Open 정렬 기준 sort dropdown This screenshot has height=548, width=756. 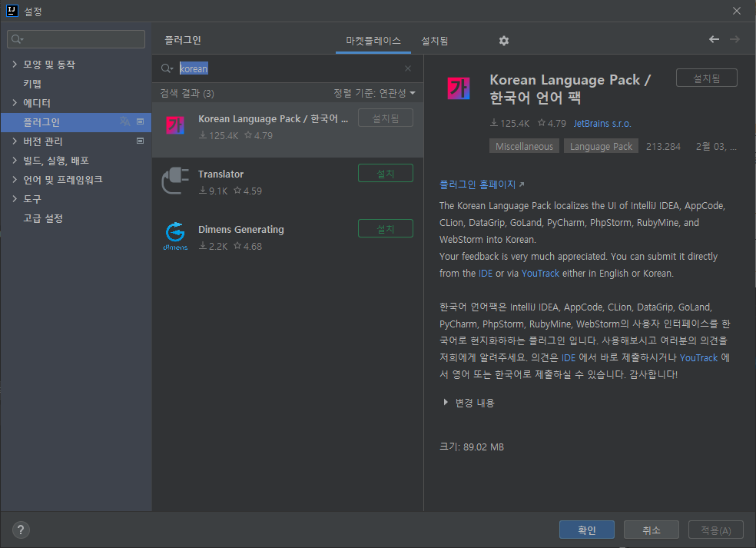tap(375, 93)
